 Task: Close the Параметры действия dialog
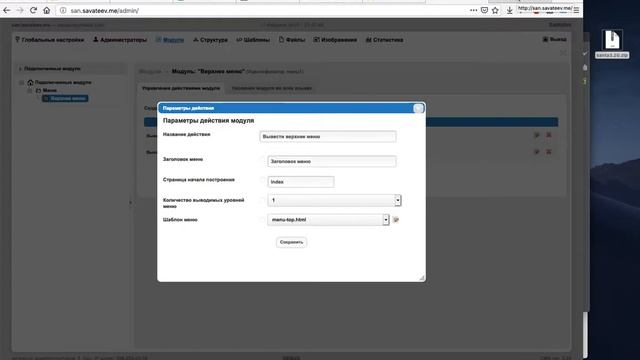[x=418, y=108]
